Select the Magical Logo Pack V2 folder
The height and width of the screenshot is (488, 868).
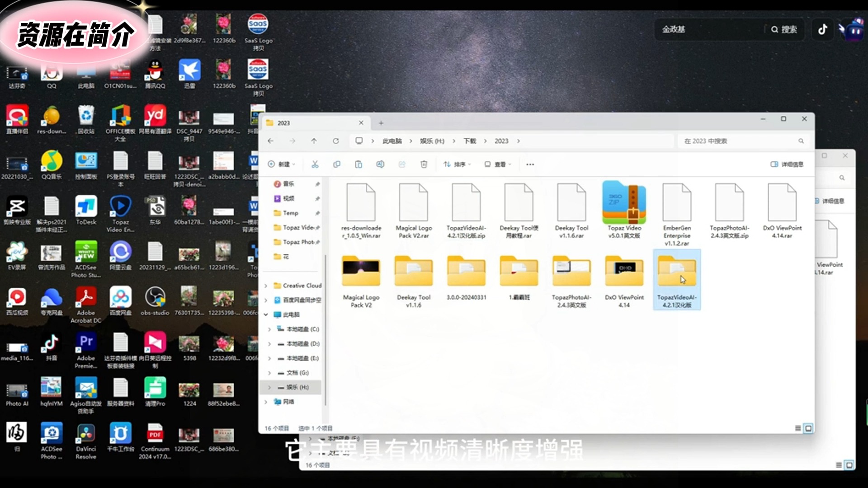pyautogui.click(x=361, y=281)
